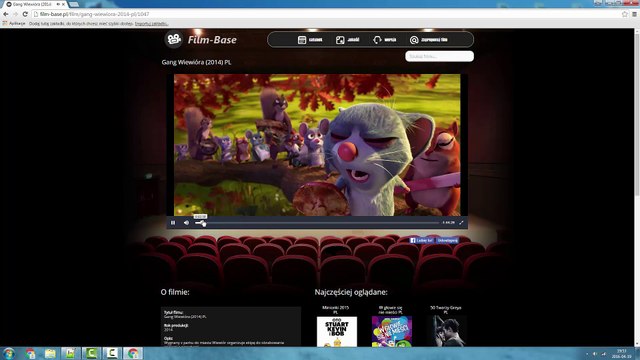Screen dimensions: 640x360
Task: Open the active Chrome taskbar window
Action: tap(133, 353)
